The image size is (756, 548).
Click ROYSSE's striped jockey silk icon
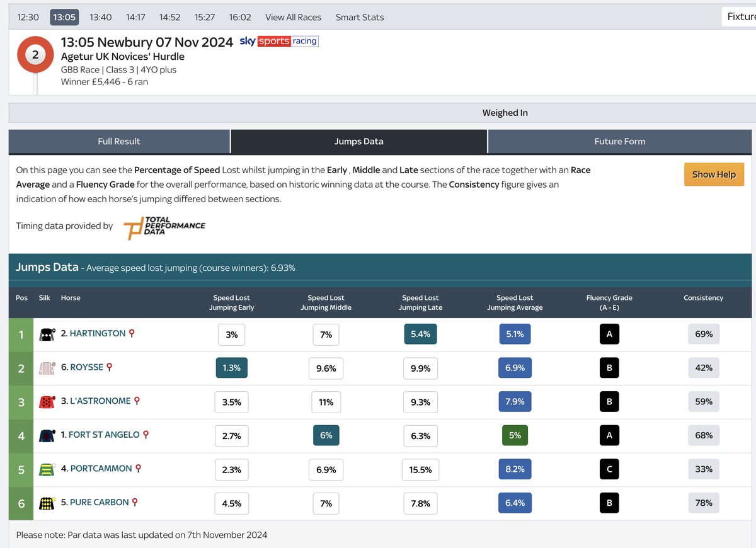(x=46, y=368)
